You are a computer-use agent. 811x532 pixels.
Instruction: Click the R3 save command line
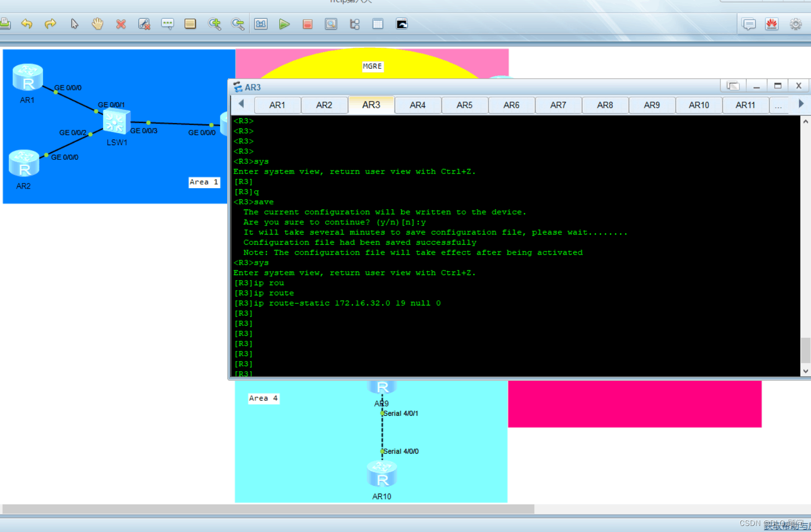pos(253,202)
